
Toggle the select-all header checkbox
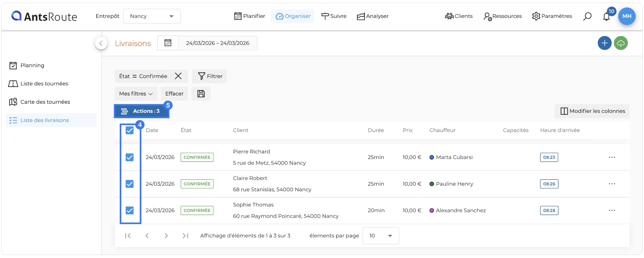click(130, 130)
